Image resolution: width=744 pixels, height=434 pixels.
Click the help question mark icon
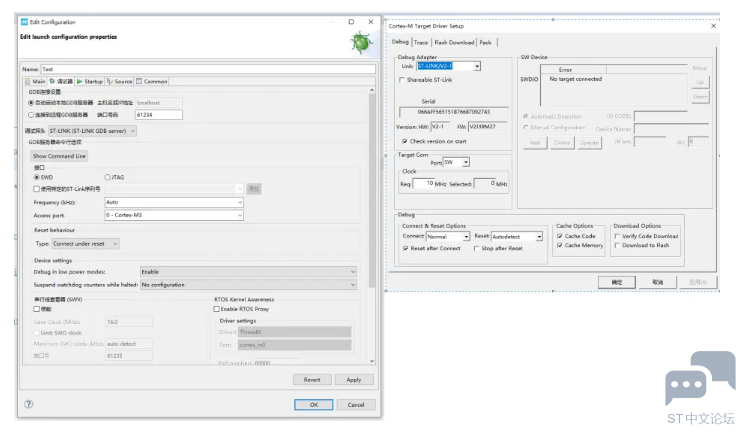pyautogui.click(x=28, y=404)
